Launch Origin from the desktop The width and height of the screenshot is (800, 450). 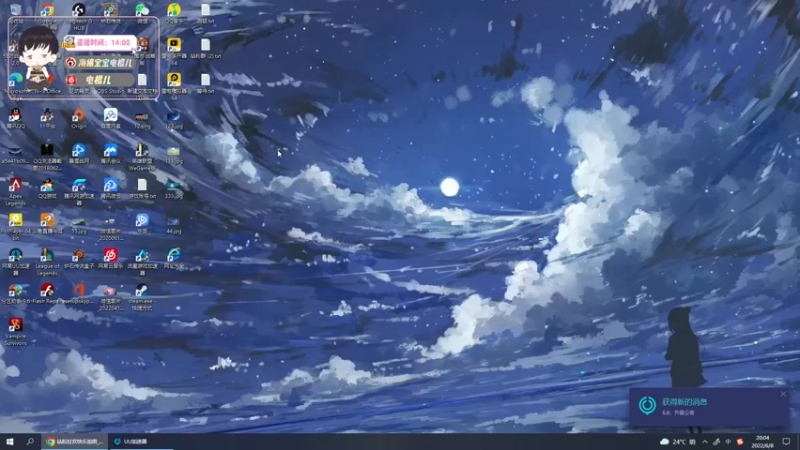click(79, 115)
